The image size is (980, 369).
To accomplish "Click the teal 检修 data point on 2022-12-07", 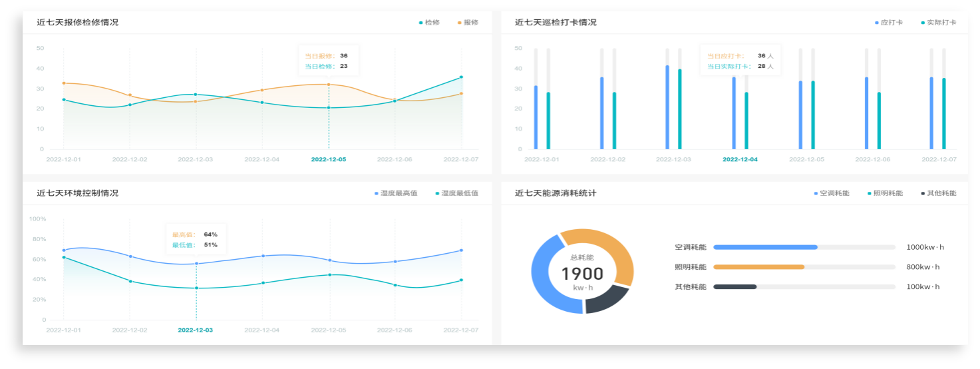I will [461, 77].
